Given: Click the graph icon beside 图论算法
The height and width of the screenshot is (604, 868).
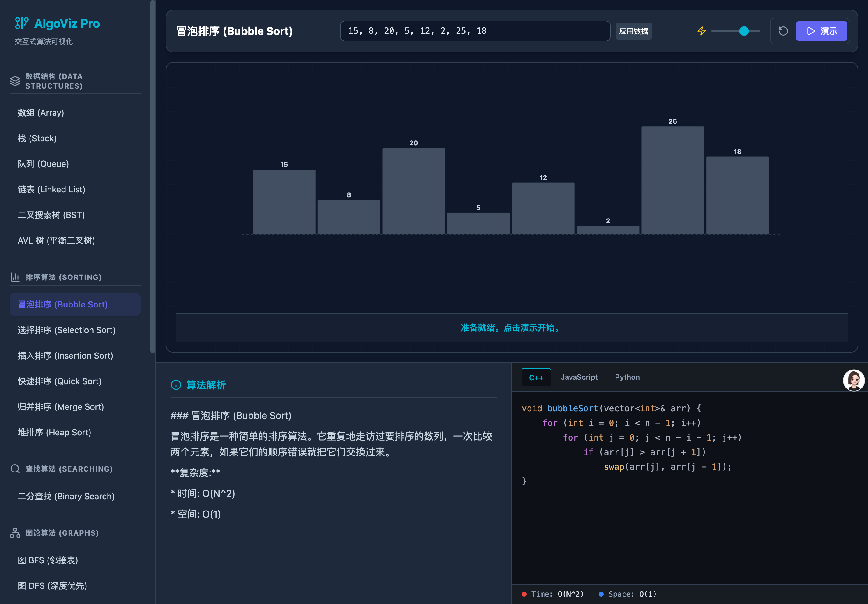Looking at the screenshot, I should 15,532.
